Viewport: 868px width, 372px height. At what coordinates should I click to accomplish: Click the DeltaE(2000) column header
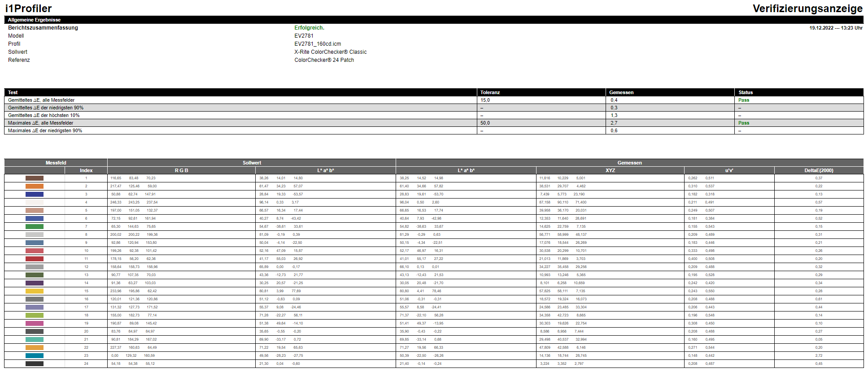[819, 170]
